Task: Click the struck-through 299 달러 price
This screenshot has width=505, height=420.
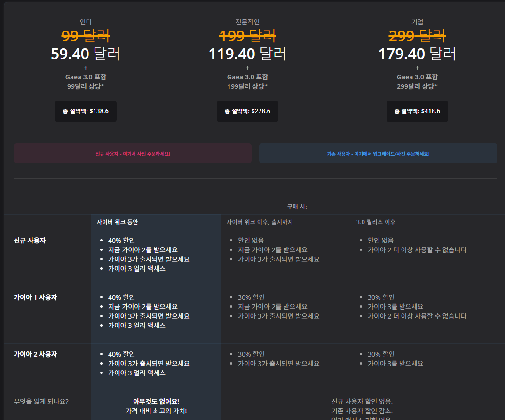Action: [417, 36]
